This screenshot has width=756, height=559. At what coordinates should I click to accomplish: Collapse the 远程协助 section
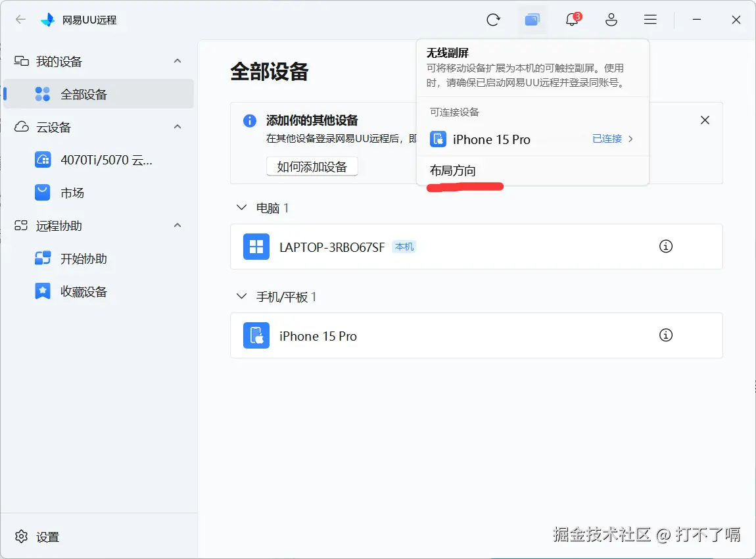pos(177,225)
